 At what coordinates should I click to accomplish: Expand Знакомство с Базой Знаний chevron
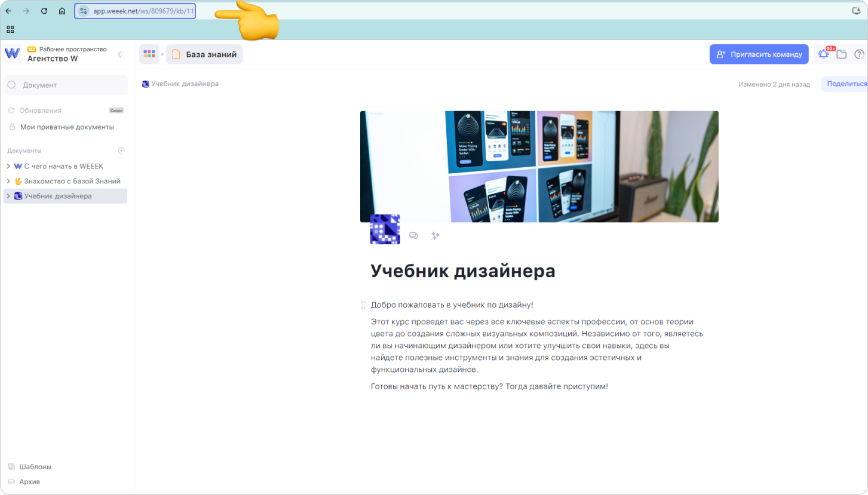(8, 181)
